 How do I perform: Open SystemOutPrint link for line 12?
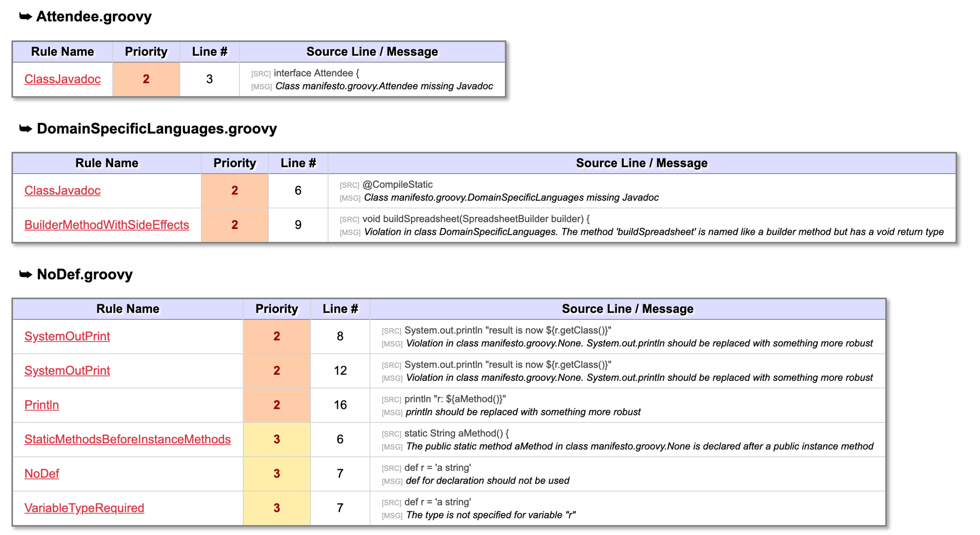[x=67, y=371]
